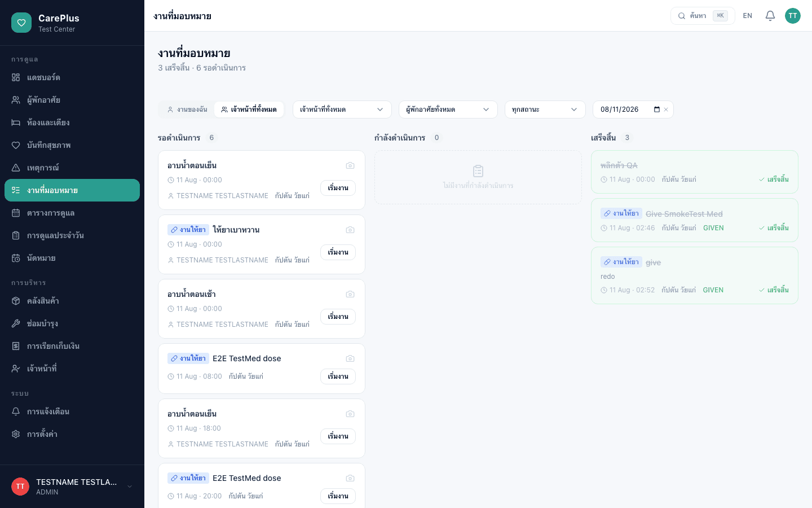The width and height of the screenshot is (812, 508).
Task: Click the CarePlus heart logo icon
Action: pyautogui.click(x=21, y=23)
